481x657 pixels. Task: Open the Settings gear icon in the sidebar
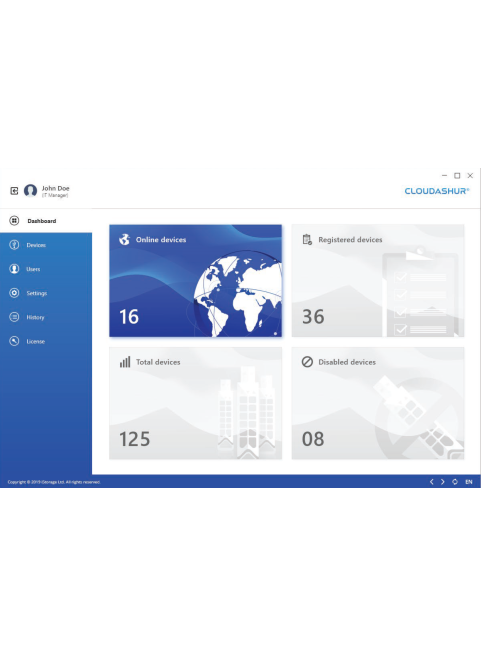pos(14,293)
